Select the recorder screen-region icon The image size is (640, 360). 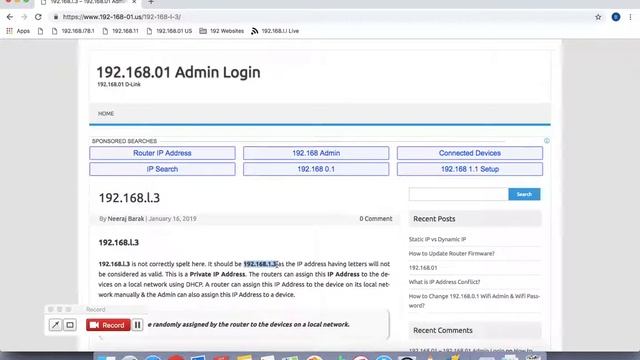[x=70, y=325]
